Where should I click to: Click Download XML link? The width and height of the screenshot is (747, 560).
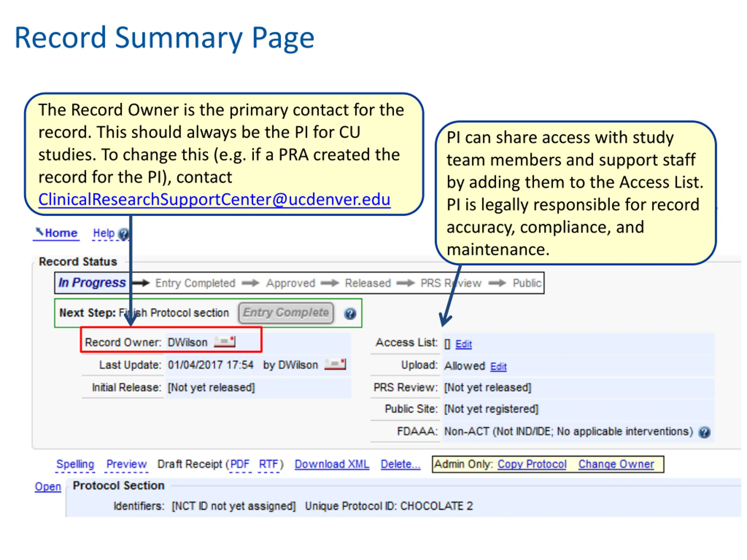[x=331, y=464]
